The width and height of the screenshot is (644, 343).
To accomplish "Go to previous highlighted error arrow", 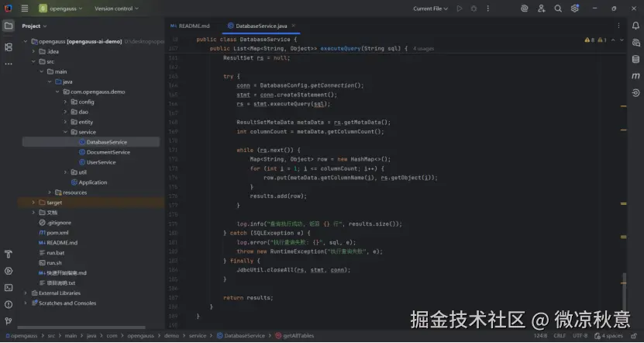I will point(613,40).
